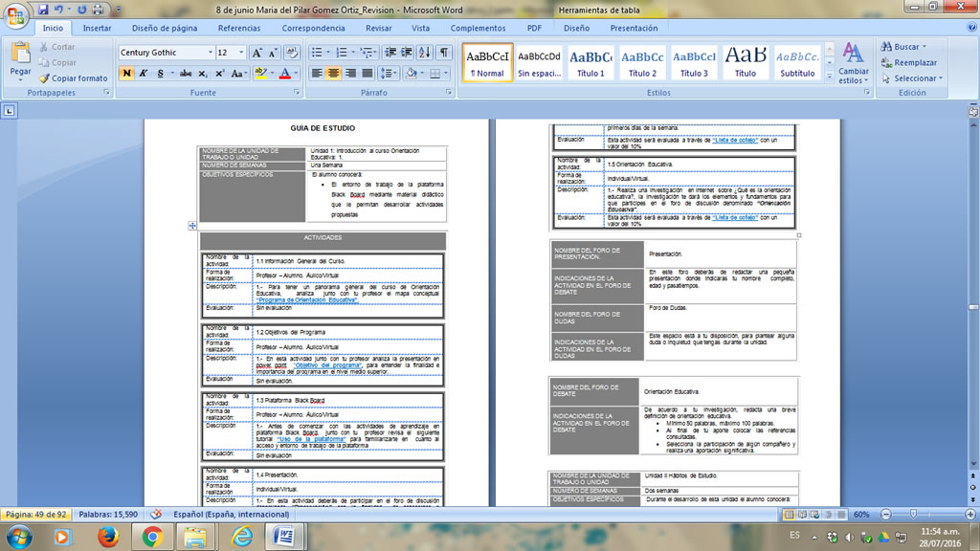The height and width of the screenshot is (551, 980).
Task: Undo the last action
Action: pos(58,10)
